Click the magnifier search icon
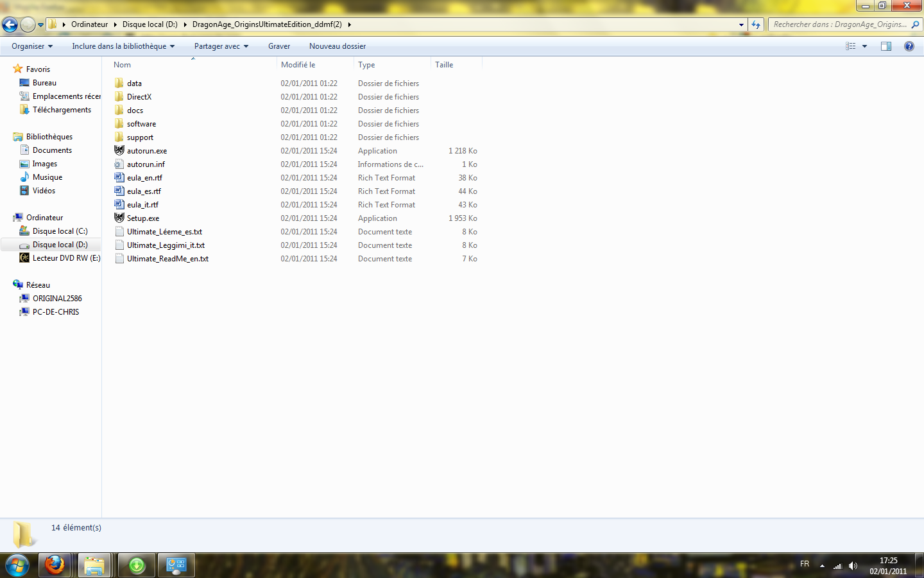The image size is (924, 578). 916,24
